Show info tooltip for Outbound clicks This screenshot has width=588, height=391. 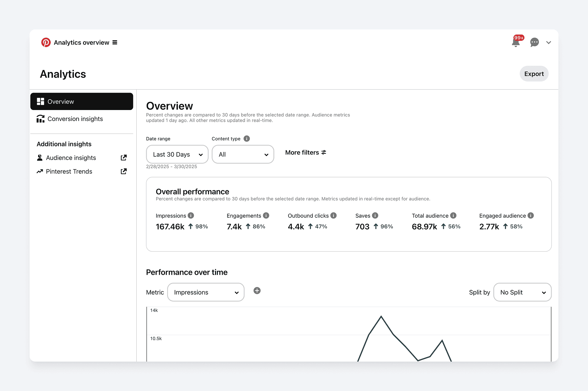333,216
